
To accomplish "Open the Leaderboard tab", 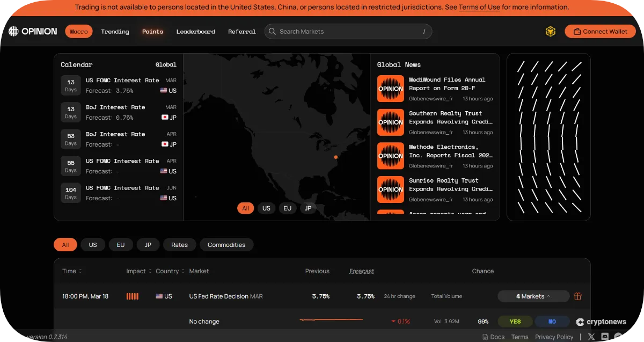I will 195,32.
